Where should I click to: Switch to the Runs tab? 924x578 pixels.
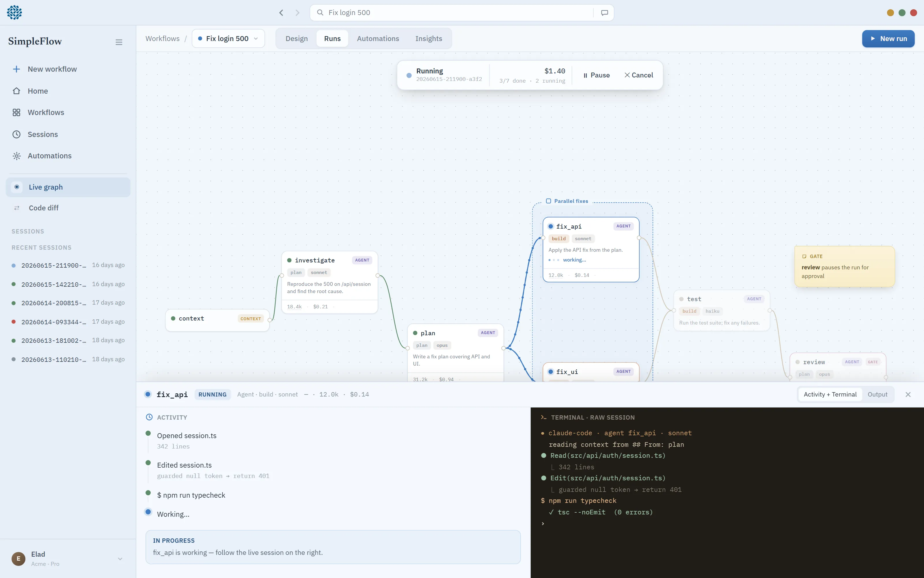click(x=332, y=39)
